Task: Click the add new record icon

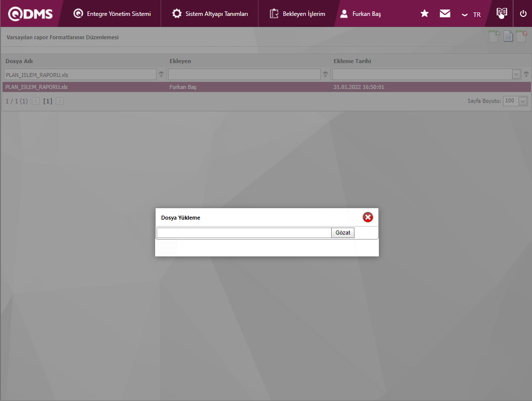Action: click(494, 36)
